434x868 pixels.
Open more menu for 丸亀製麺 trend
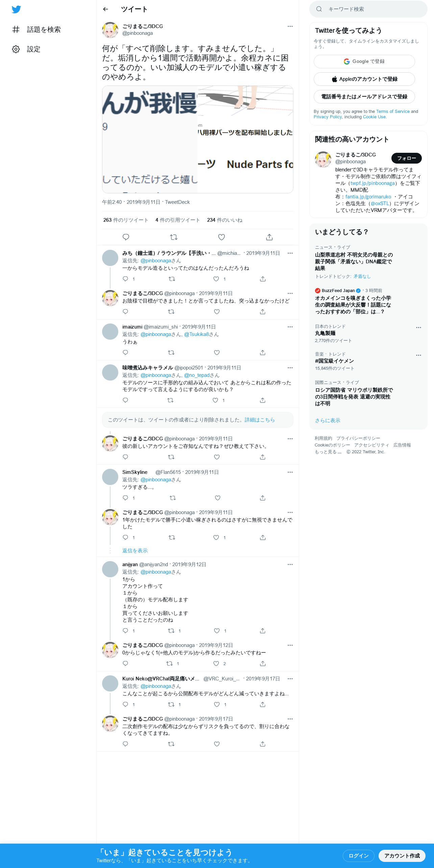(418, 328)
